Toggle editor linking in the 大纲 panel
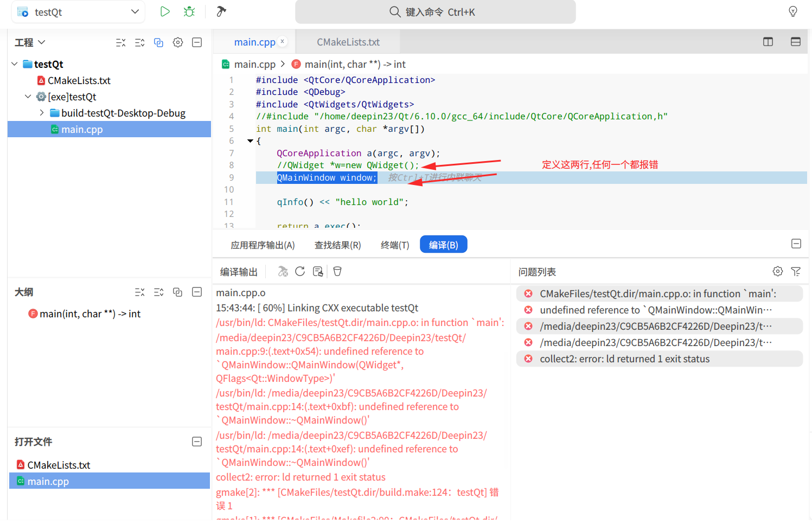The image size is (812, 524). (x=177, y=292)
